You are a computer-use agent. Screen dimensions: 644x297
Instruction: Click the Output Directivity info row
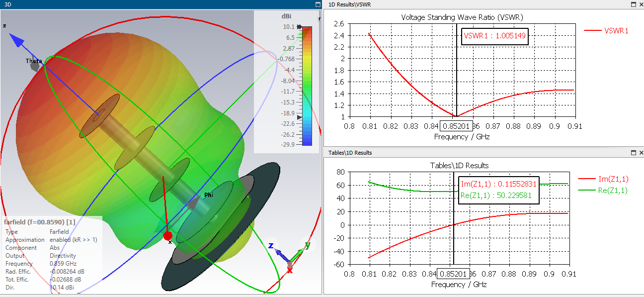point(40,256)
